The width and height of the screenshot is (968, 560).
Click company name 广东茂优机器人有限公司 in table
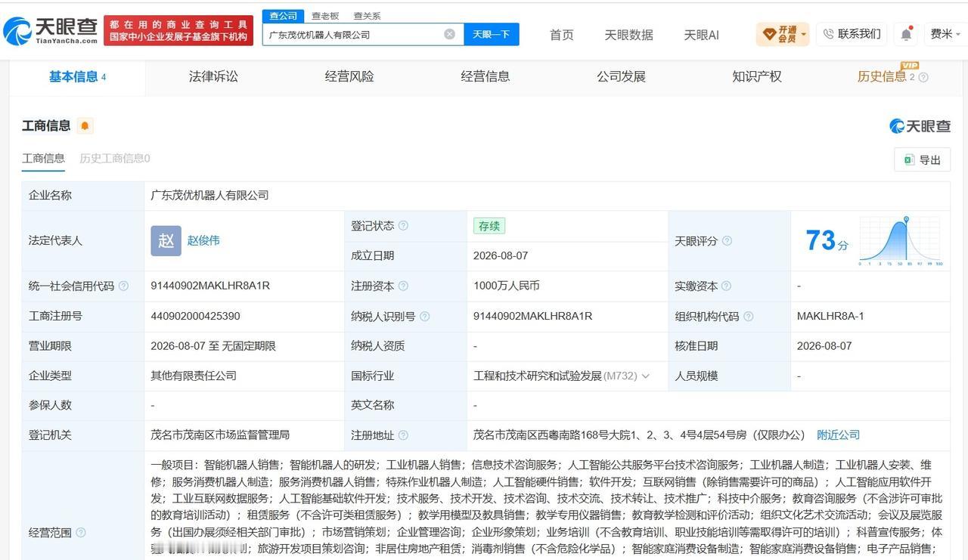(209, 195)
